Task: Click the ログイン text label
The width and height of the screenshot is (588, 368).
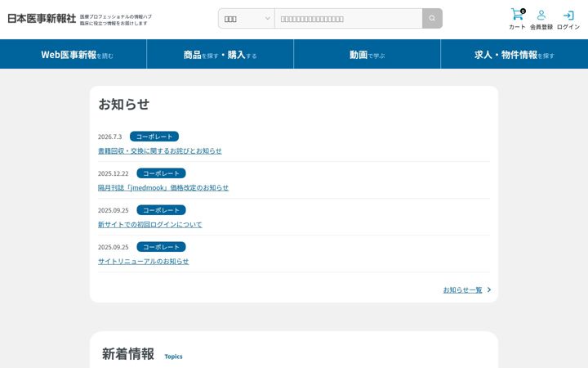Action: click(568, 27)
